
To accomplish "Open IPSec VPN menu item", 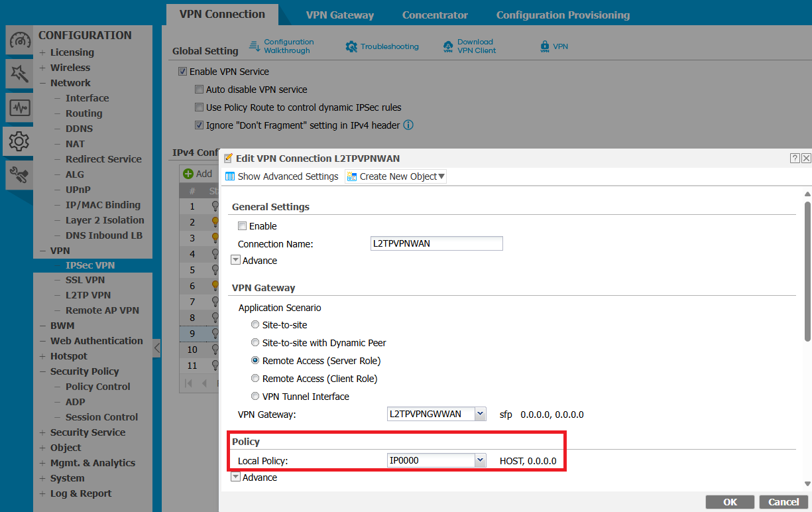I will (x=90, y=265).
